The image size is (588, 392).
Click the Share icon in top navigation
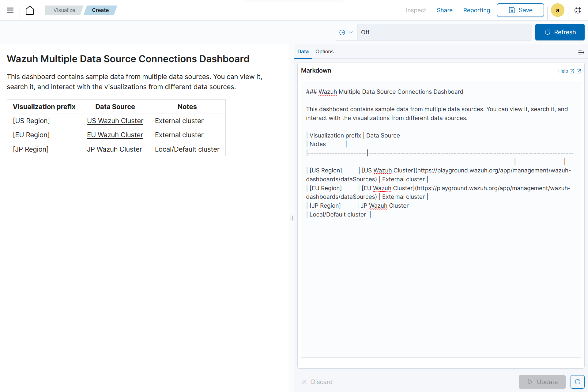click(444, 10)
